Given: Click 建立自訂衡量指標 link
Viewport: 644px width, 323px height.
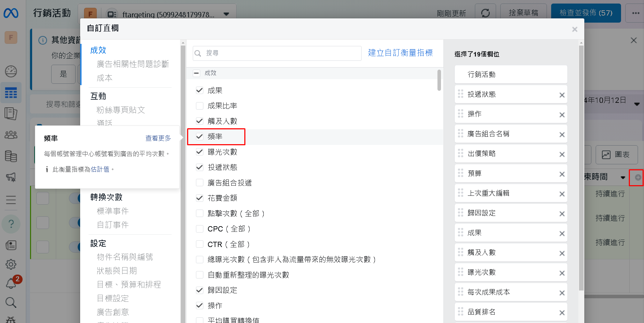Looking at the screenshot, I should pyautogui.click(x=400, y=53).
